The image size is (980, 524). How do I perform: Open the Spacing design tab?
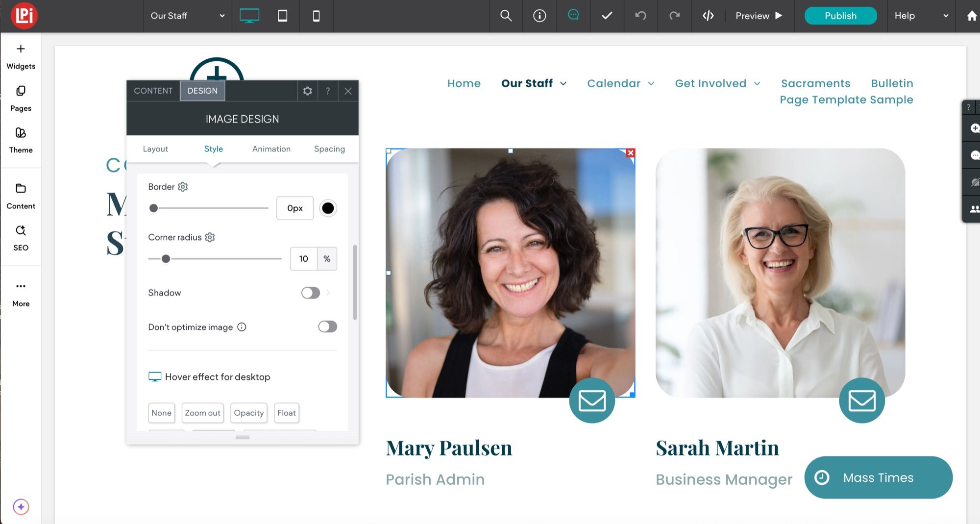[329, 149]
